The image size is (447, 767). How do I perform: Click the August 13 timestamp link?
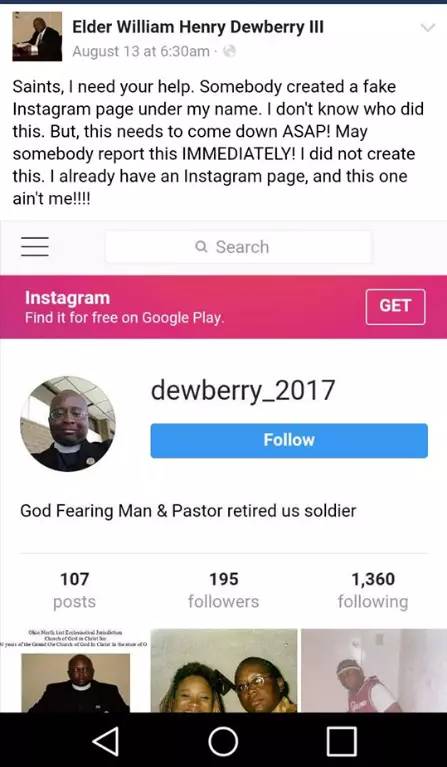click(141, 51)
